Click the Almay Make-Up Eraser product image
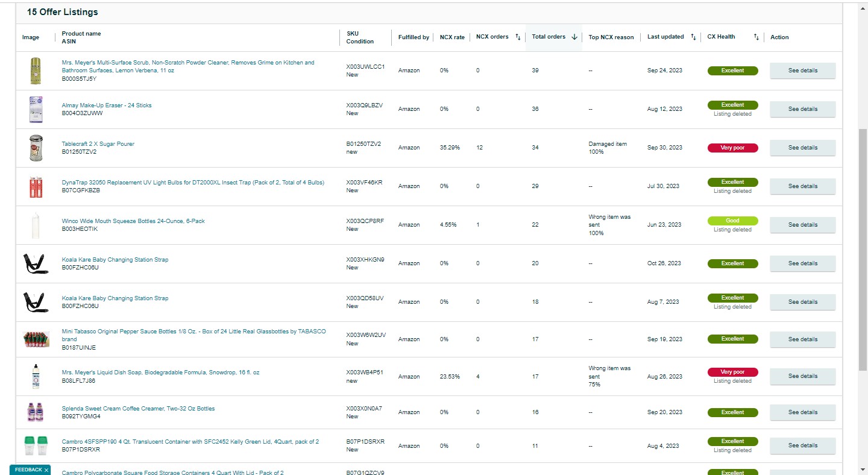The width and height of the screenshot is (868, 475). 36,109
